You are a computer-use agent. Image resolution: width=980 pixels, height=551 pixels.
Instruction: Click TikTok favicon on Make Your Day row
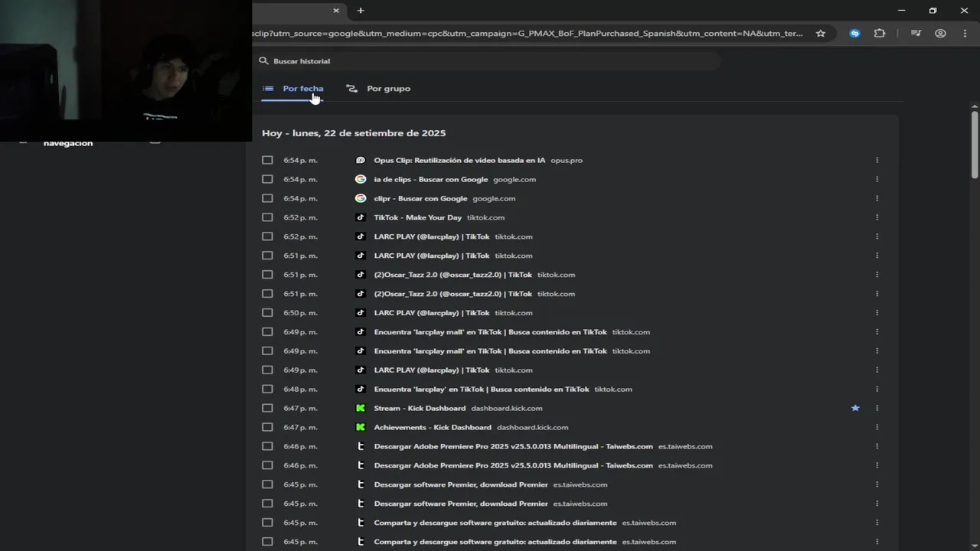click(361, 217)
